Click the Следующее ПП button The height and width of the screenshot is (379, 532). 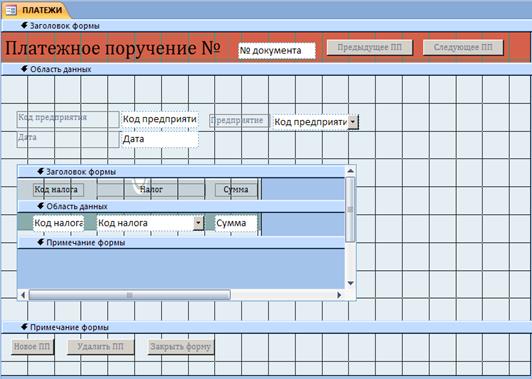pyautogui.click(x=463, y=48)
